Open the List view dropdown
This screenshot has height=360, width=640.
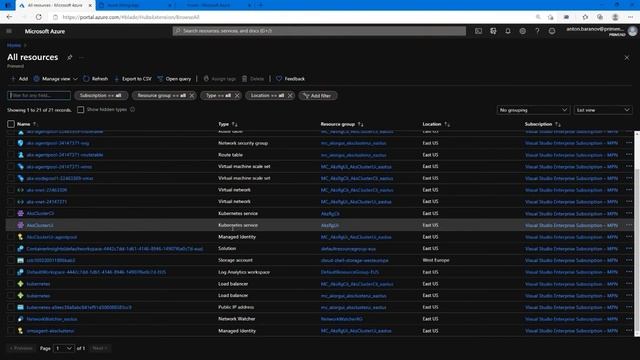(603, 110)
